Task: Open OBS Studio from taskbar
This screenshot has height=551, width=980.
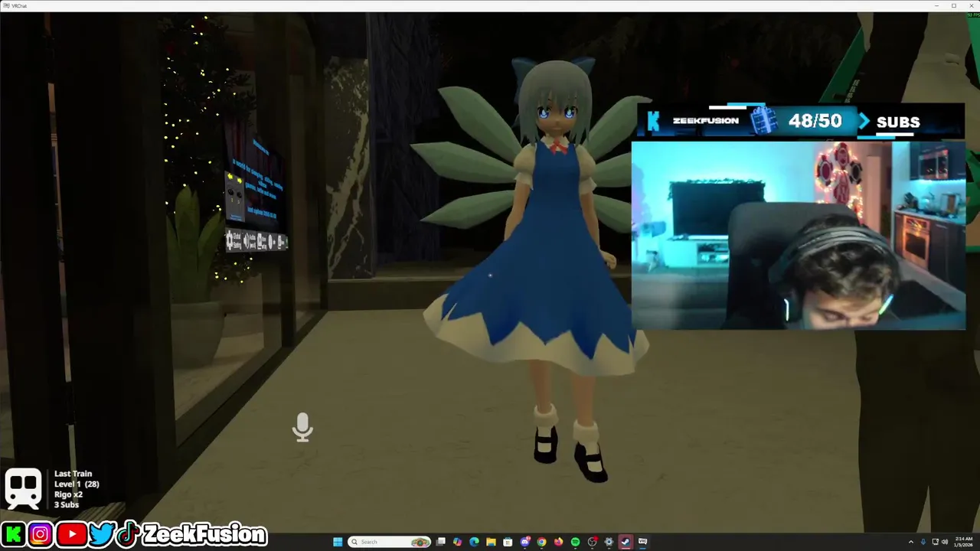Action: pos(592,542)
